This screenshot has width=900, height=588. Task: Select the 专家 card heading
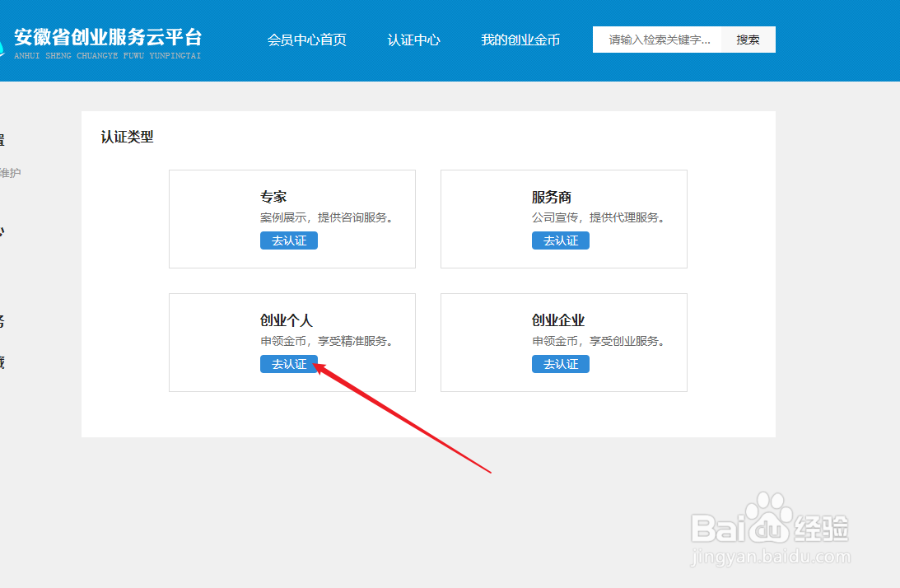273,197
